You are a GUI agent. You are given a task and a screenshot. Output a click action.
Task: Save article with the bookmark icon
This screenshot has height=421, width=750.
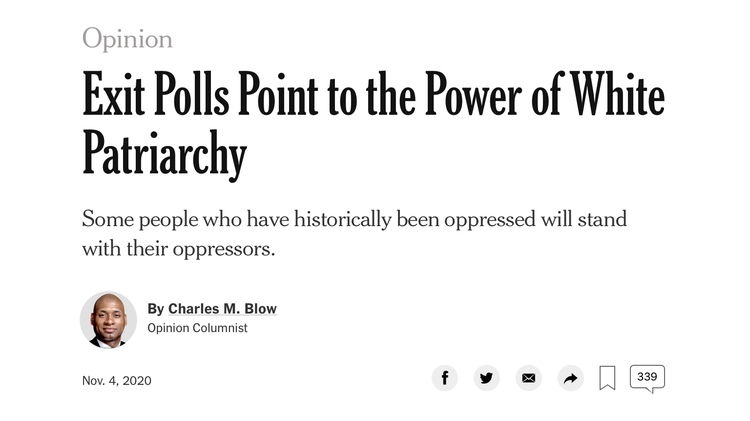coord(607,378)
